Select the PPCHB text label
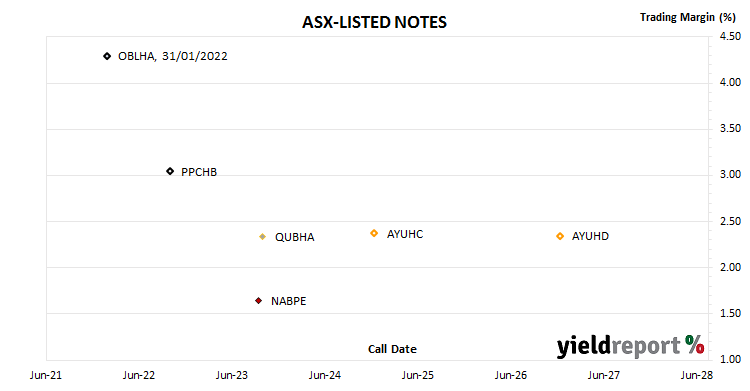 [199, 172]
